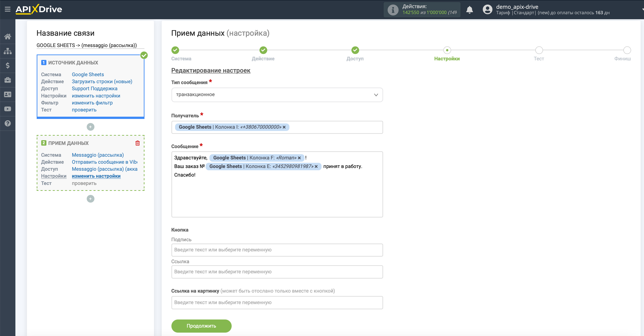The image size is (644, 336).
Task: Delete the Прием данных block
Action: [137, 143]
